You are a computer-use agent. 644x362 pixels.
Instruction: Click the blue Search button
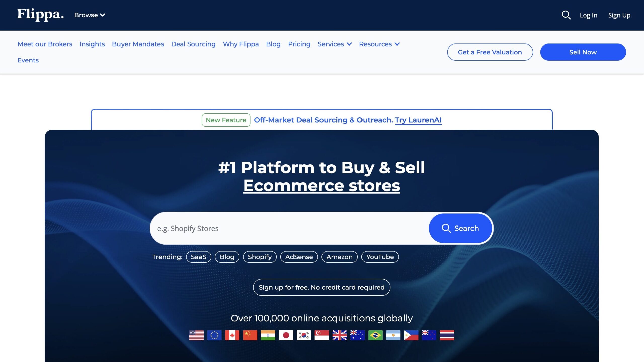pos(460,228)
